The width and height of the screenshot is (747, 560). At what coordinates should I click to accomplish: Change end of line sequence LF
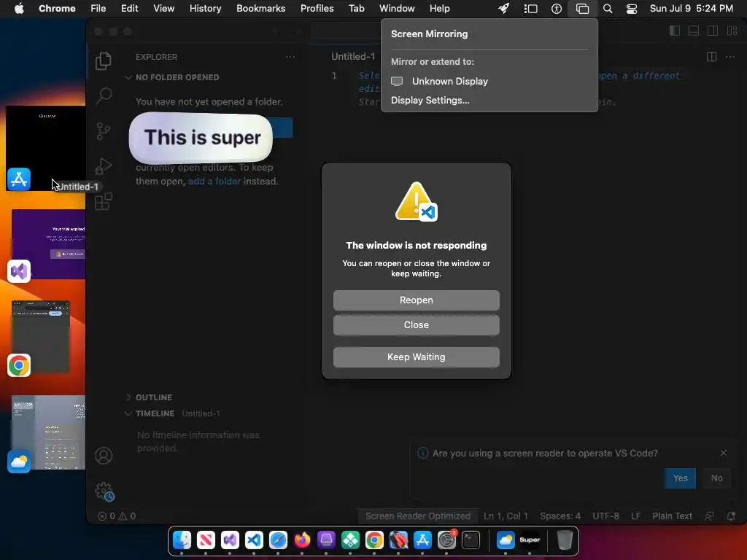coord(635,516)
